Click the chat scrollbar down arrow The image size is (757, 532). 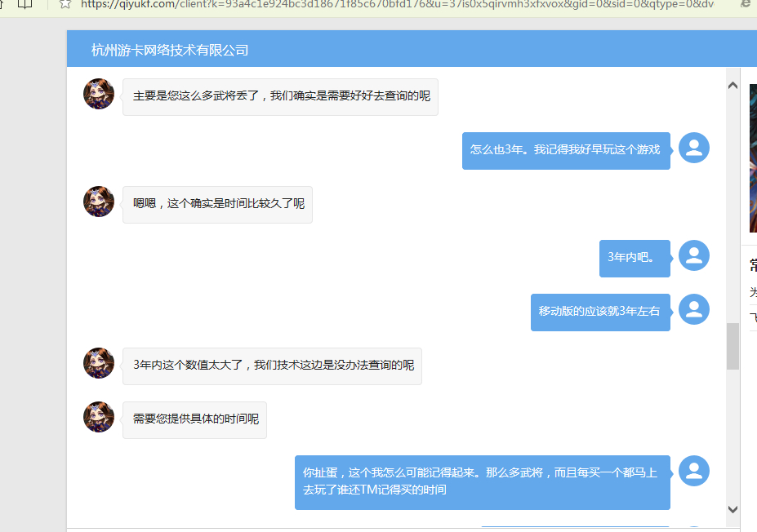tap(733, 509)
